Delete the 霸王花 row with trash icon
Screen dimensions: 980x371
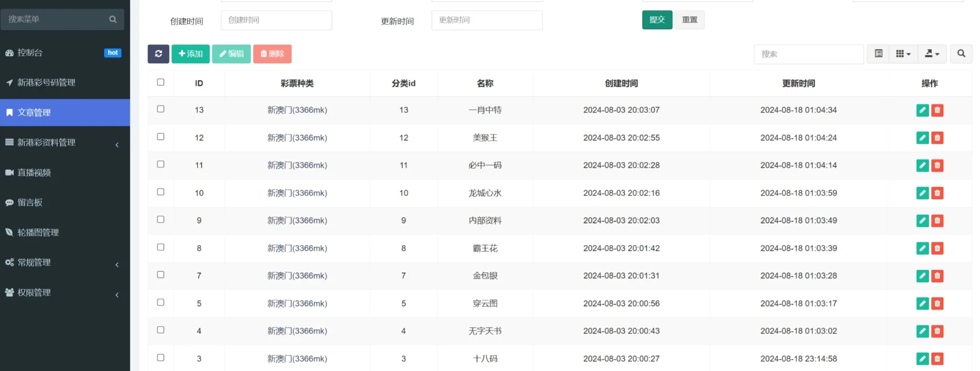point(937,248)
